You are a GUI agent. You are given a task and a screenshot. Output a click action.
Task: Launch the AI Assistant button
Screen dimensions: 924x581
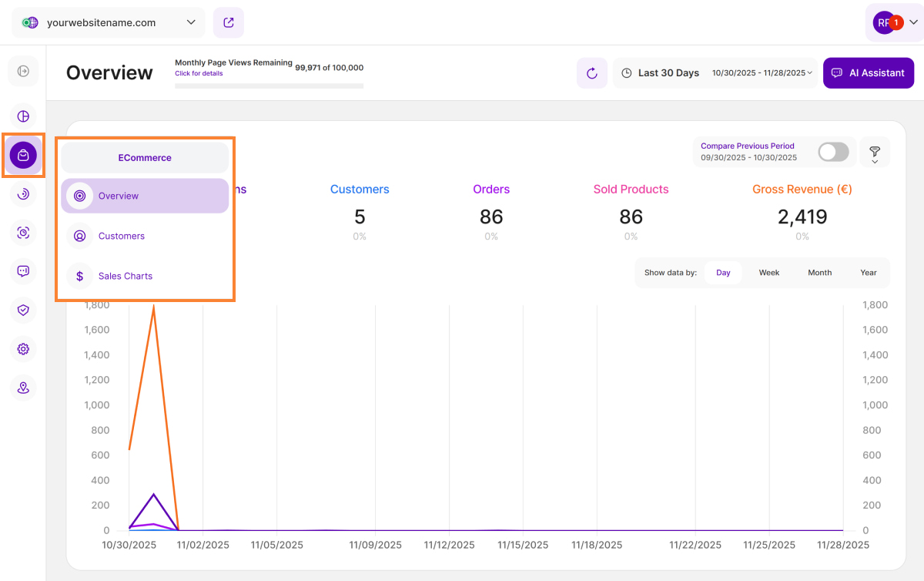(x=868, y=73)
